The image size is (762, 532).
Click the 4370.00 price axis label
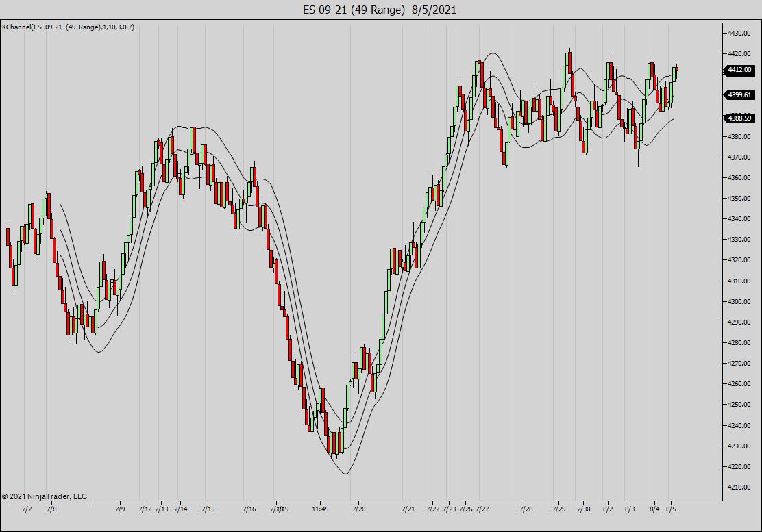click(x=739, y=157)
